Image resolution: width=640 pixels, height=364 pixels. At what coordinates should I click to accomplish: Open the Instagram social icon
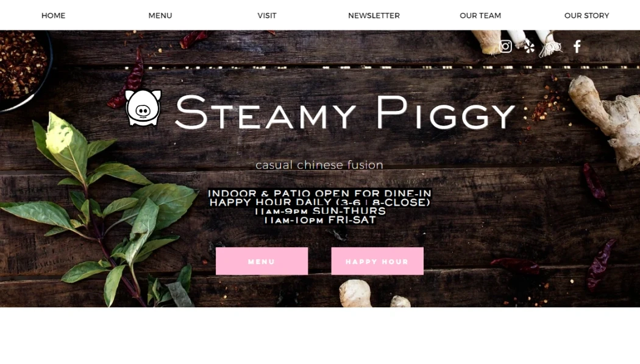click(x=505, y=46)
